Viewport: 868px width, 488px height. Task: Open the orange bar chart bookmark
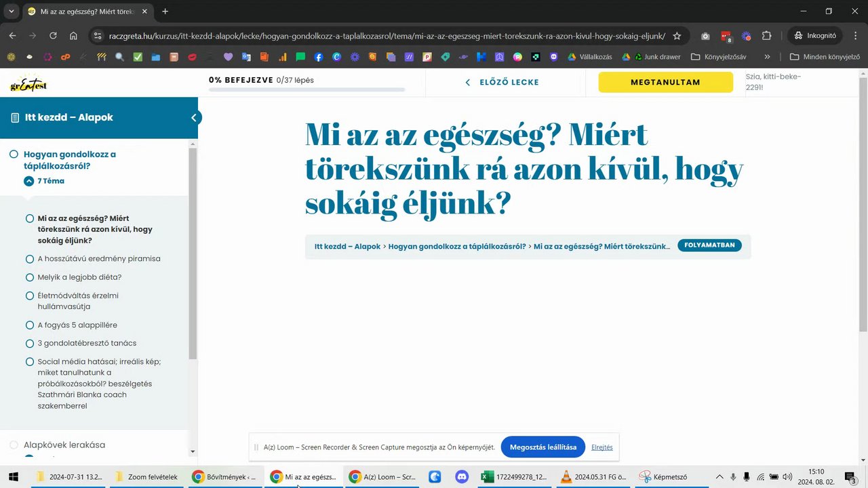click(x=282, y=57)
